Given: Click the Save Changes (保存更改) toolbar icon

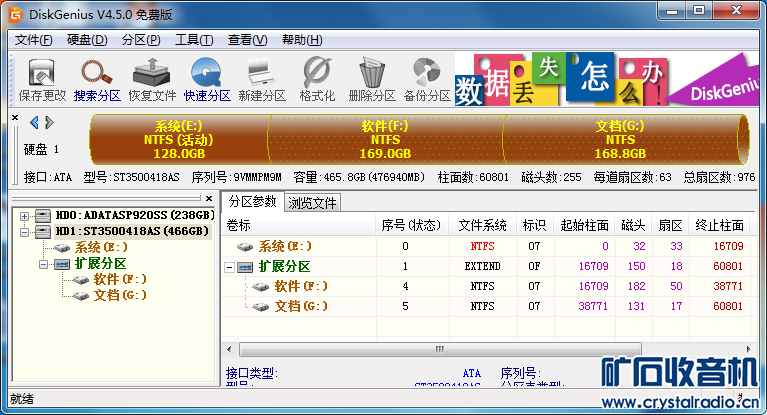Looking at the screenshot, I should [x=42, y=80].
